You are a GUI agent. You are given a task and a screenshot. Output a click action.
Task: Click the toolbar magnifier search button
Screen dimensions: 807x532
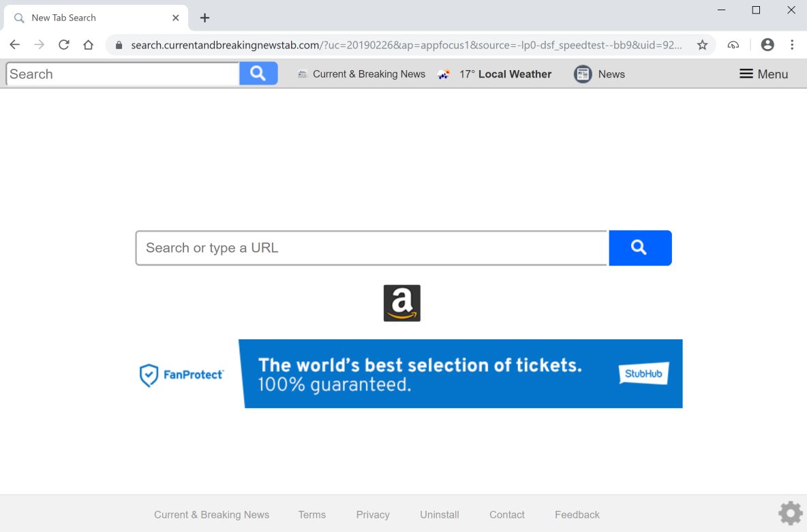258,74
